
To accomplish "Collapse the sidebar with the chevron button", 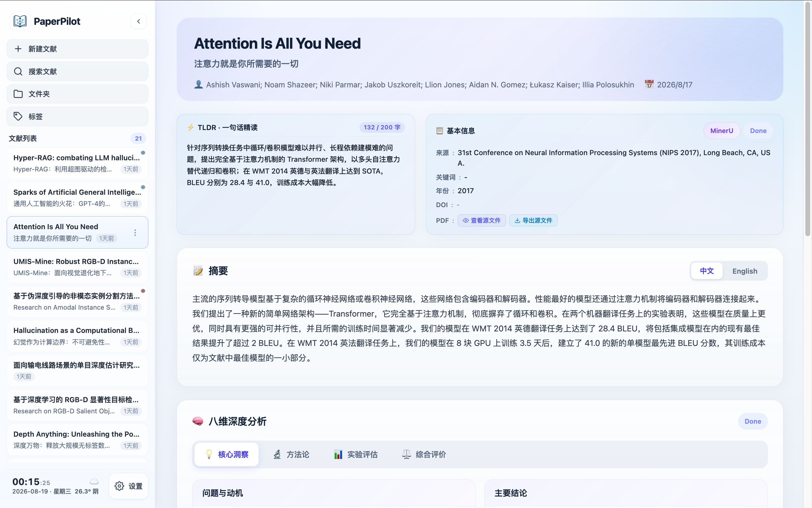I will pos(139,21).
